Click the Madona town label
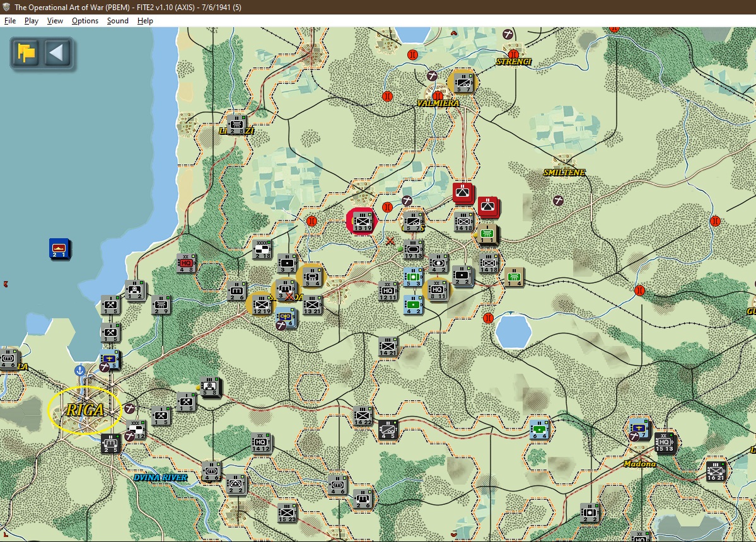This screenshot has width=756, height=542. [639, 463]
